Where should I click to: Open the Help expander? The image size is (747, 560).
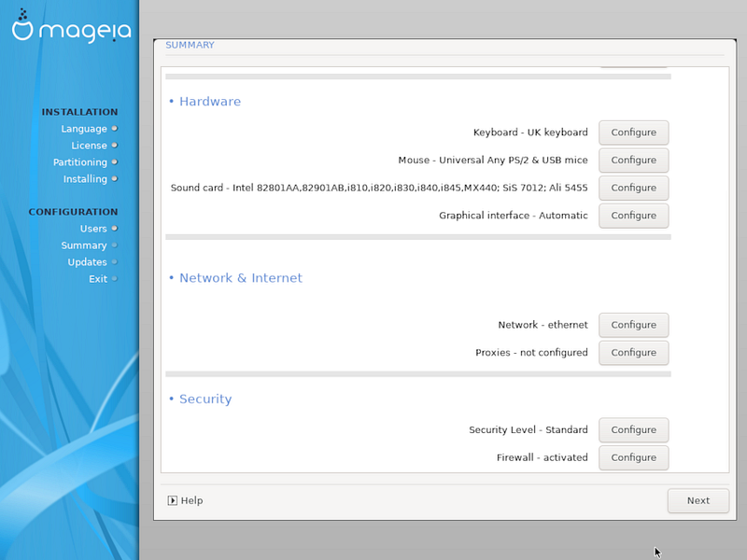185,500
